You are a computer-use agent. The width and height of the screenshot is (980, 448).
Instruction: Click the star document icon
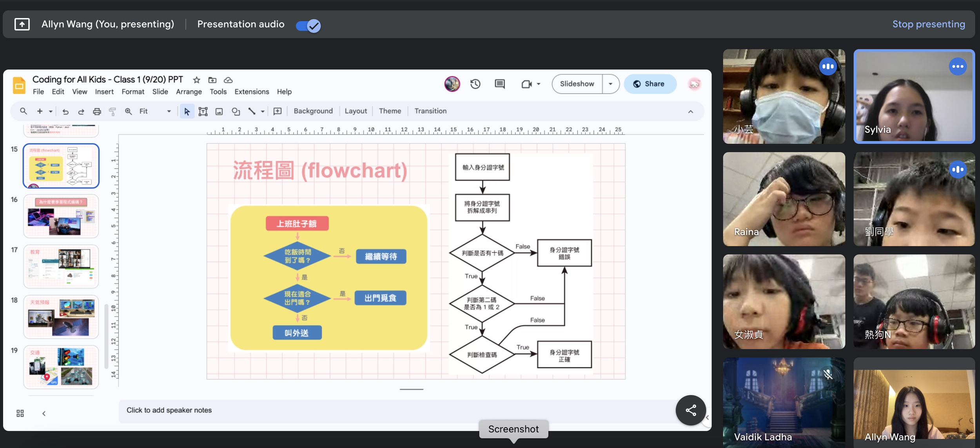click(x=196, y=80)
